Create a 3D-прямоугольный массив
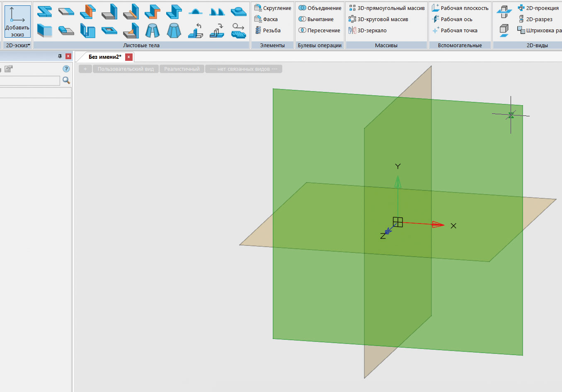Screen dimensions: 562x392 tap(386, 8)
